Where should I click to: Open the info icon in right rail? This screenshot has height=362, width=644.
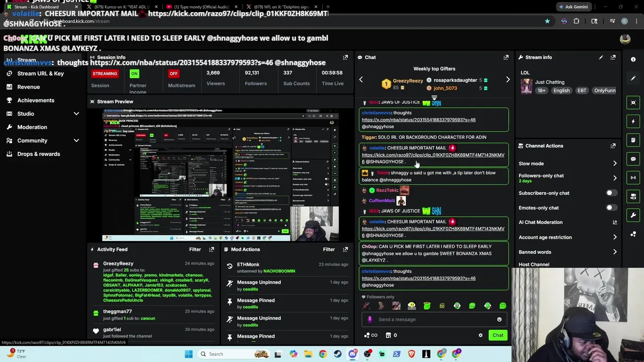coord(633,59)
